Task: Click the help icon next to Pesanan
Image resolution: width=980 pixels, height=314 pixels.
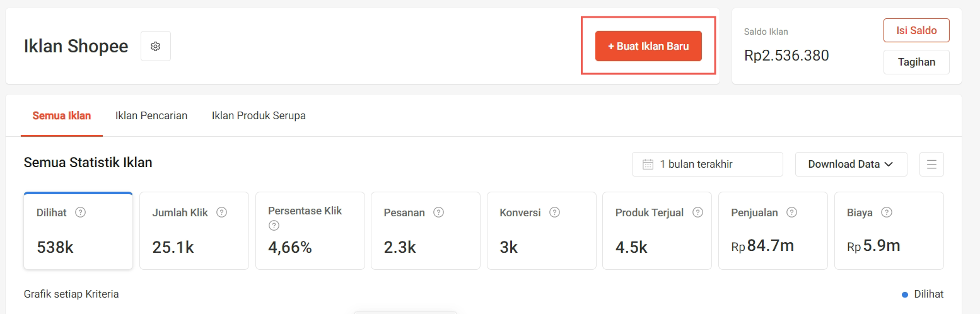Action: click(x=438, y=212)
